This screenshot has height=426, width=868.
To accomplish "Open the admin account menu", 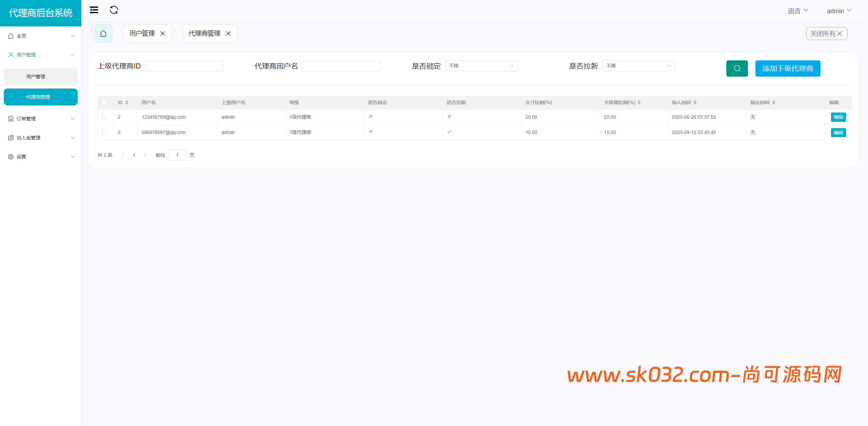I will [839, 11].
